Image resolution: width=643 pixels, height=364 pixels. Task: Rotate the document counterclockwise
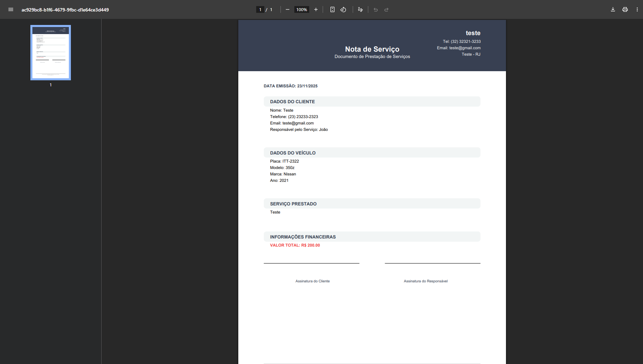pos(343,9)
